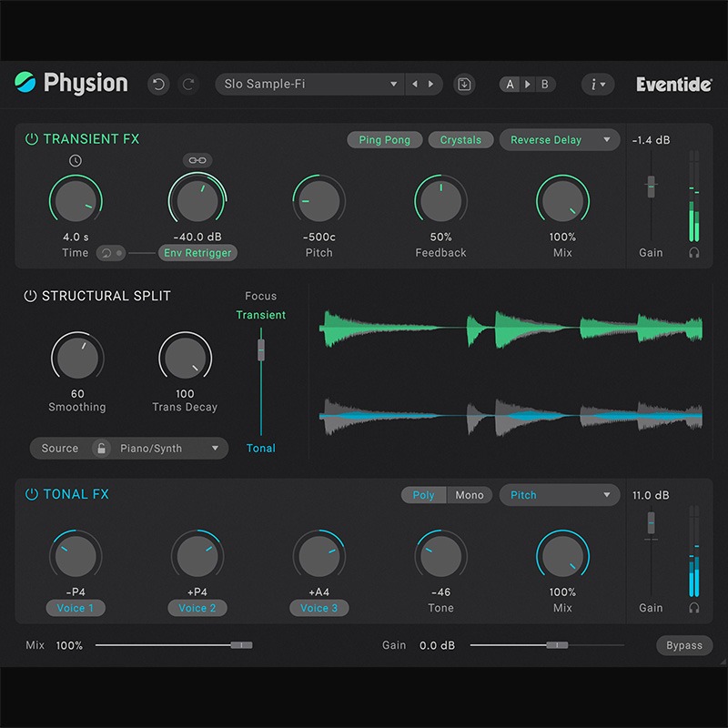Click the Tonal FX Gain fader
This screenshot has height=728, width=728.
pos(651,522)
